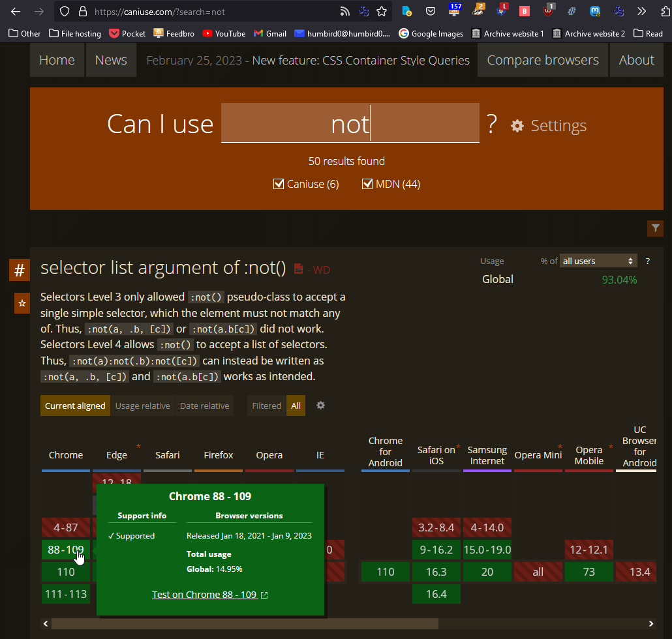Bookmark this page with the star icon

[382, 11]
